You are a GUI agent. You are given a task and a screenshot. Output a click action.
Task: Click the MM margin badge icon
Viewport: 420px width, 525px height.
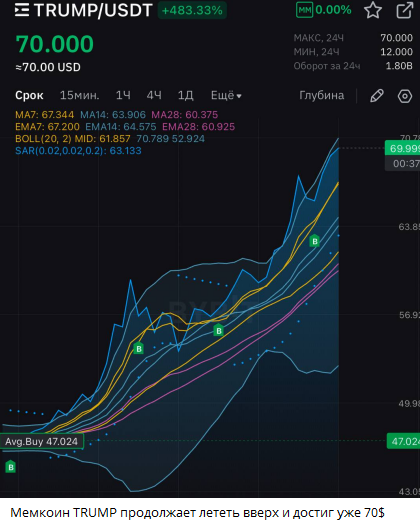(x=304, y=10)
